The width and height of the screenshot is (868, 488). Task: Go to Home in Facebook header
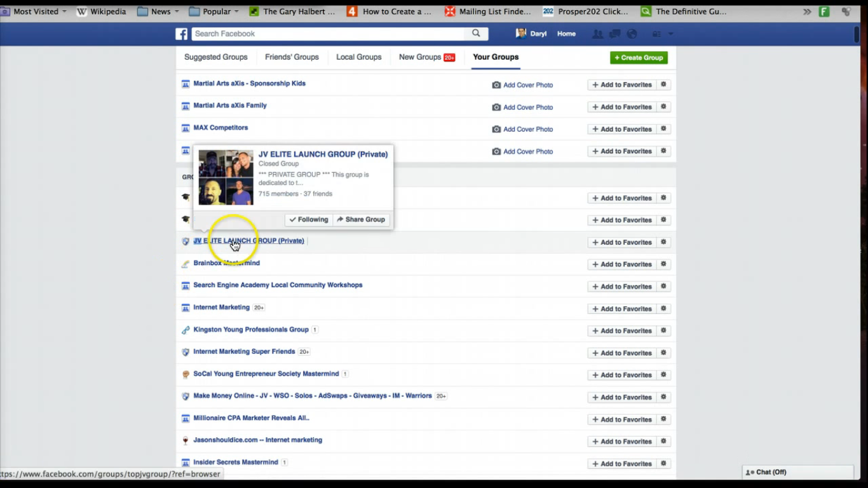tap(566, 34)
